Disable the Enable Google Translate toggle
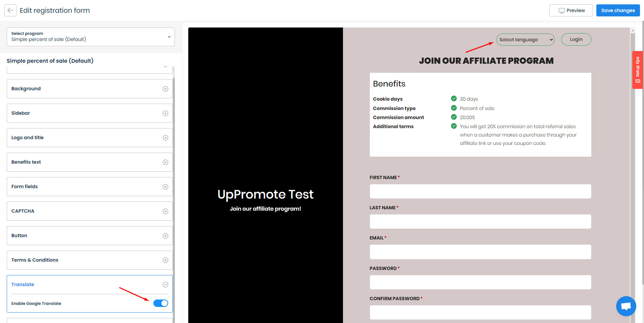 (160, 303)
